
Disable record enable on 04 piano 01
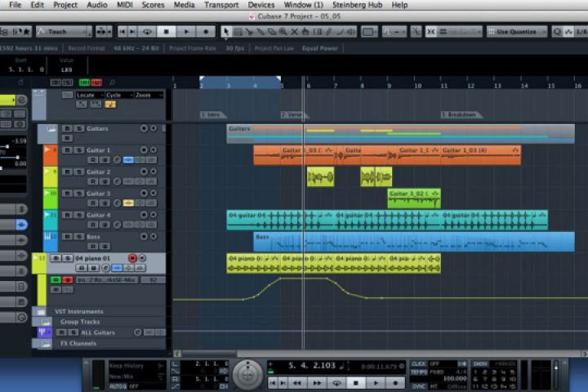click(x=132, y=258)
